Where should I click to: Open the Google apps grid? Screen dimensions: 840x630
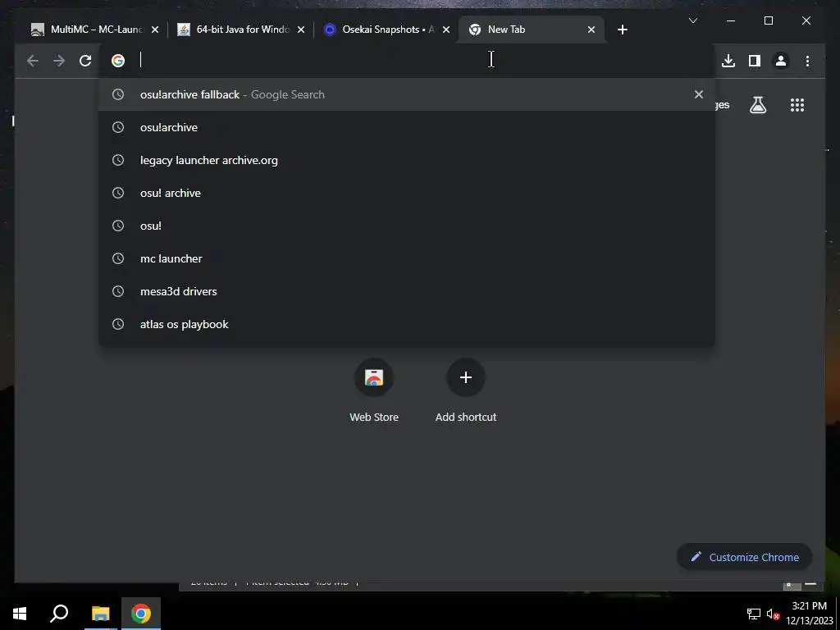pos(797,105)
